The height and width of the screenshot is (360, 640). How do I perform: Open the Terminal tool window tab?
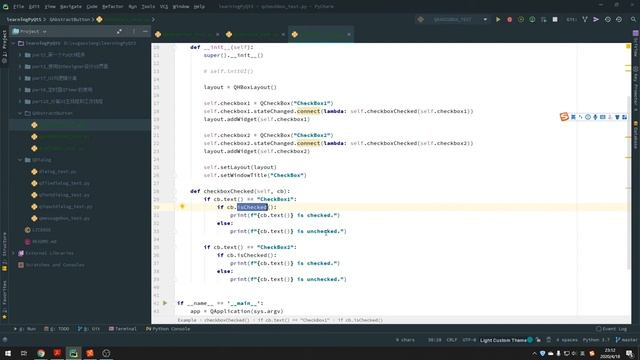click(123, 329)
